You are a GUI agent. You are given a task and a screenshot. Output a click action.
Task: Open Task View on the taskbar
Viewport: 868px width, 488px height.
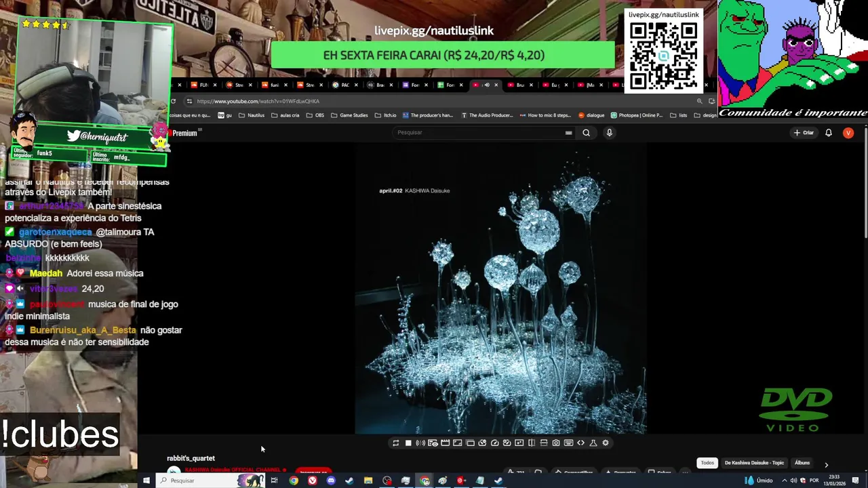point(274,481)
